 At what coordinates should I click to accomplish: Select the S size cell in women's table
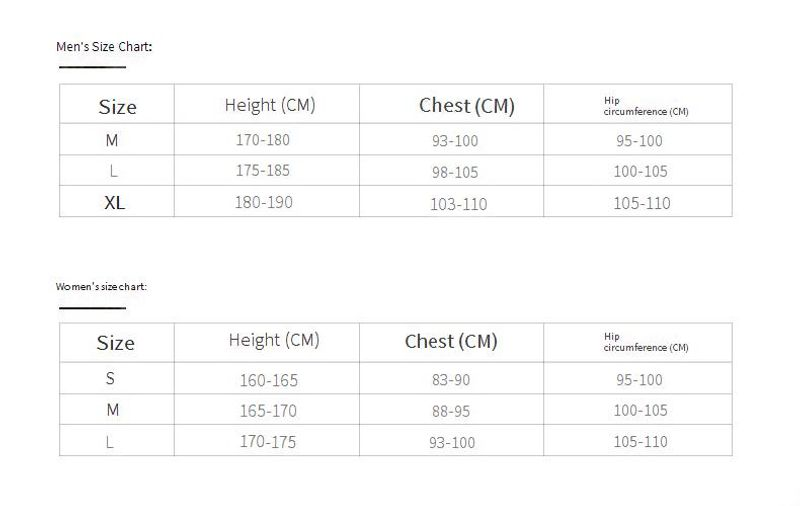click(110, 379)
